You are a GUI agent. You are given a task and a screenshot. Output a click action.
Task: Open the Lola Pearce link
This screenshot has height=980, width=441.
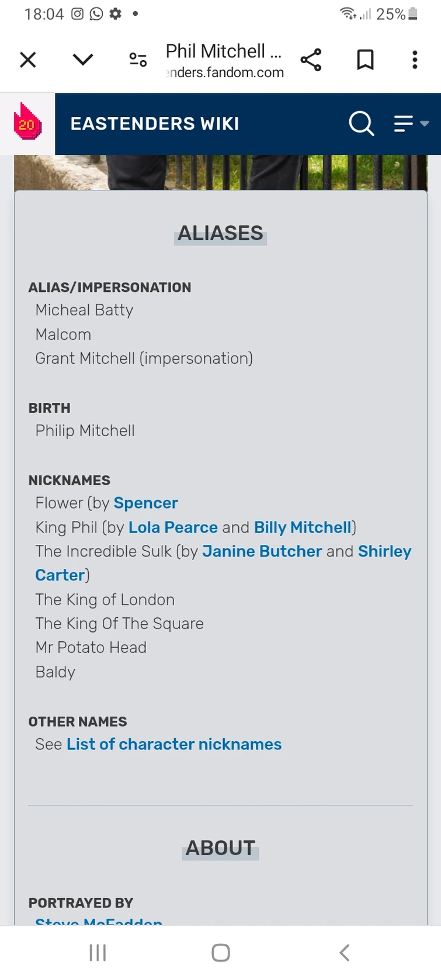[x=173, y=527]
